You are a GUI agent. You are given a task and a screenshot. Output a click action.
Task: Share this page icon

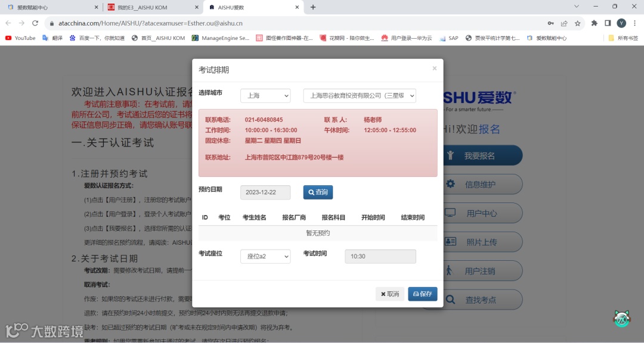[x=564, y=23]
